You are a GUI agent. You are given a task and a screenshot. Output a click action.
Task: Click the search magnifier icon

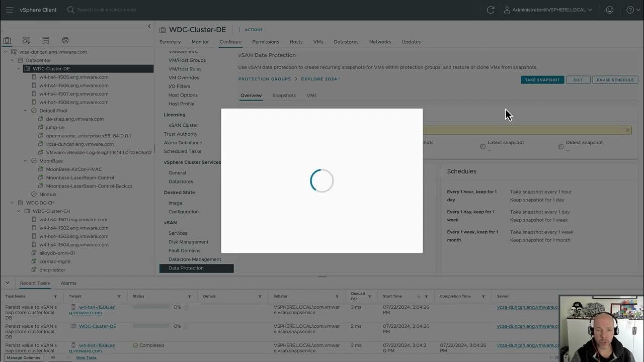pos(70,10)
